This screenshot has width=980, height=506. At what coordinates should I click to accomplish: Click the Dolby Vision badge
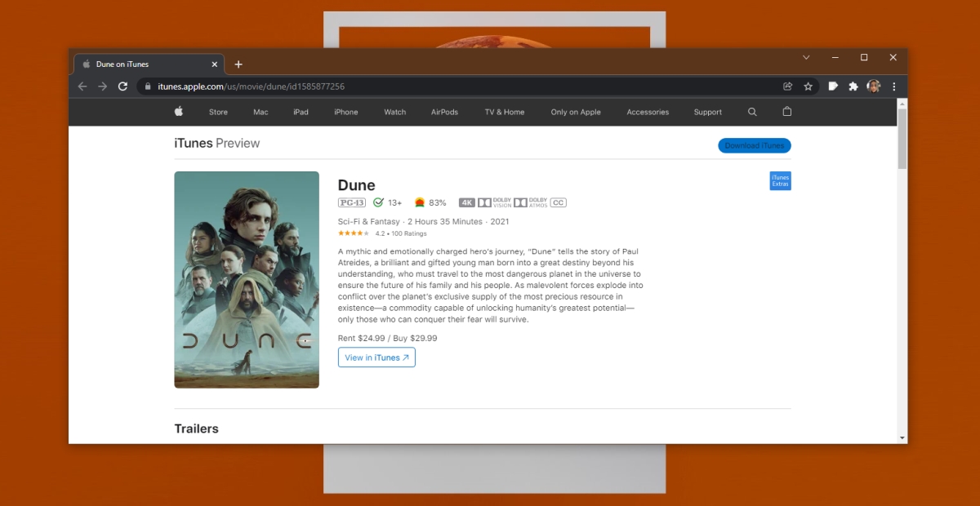[x=495, y=202]
